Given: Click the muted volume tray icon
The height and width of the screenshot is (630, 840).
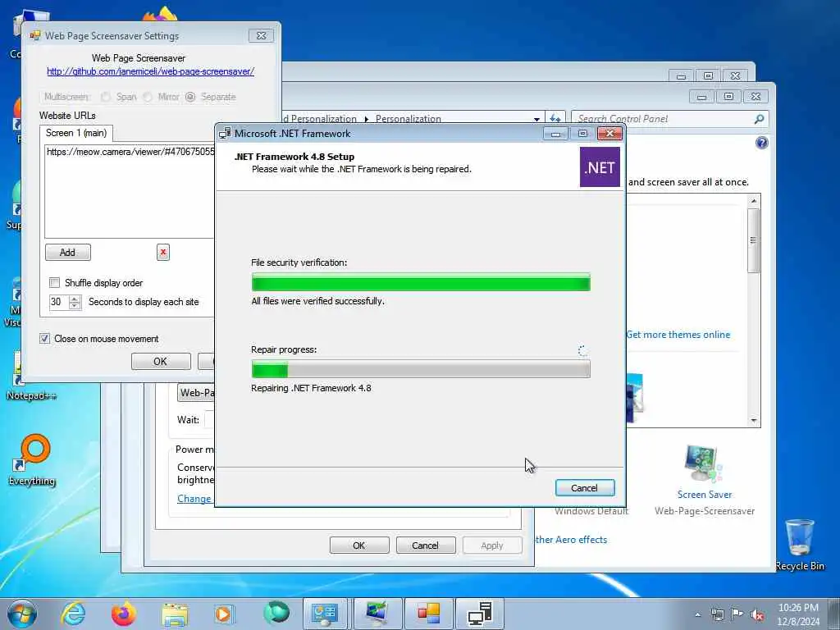Looking at the screenshot, I should pos(757,614).
